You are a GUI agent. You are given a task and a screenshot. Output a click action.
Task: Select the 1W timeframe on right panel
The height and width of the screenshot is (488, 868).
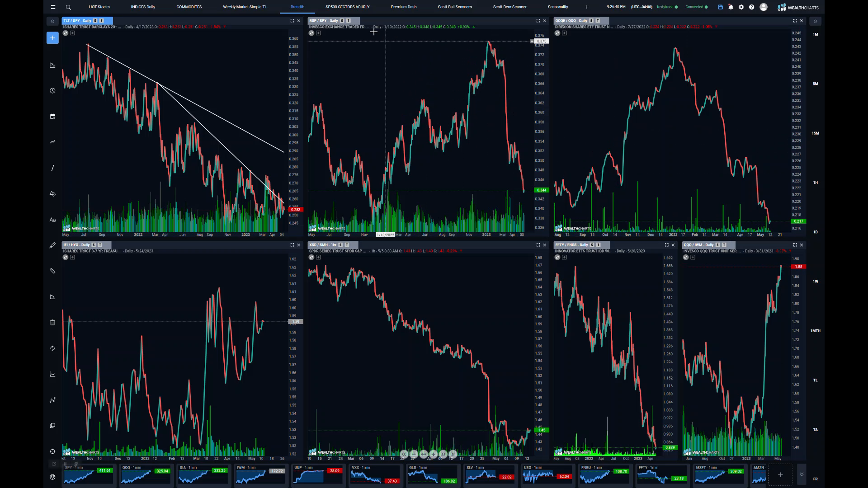coord(815,282)
